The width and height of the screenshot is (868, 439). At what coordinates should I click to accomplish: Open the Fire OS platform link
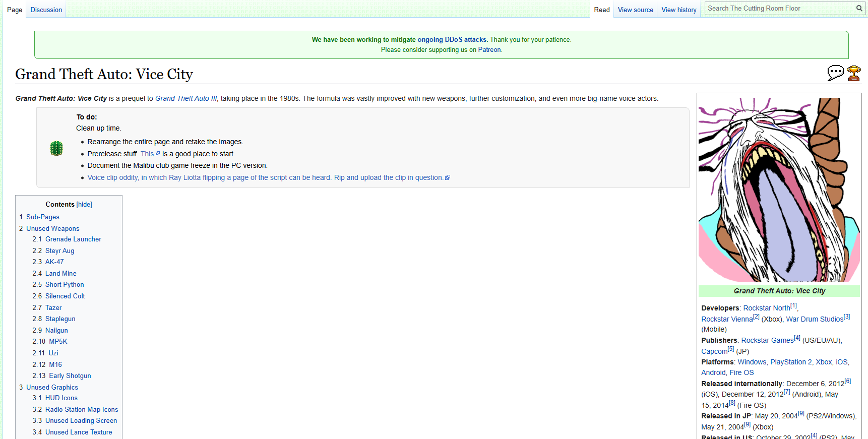741,372
